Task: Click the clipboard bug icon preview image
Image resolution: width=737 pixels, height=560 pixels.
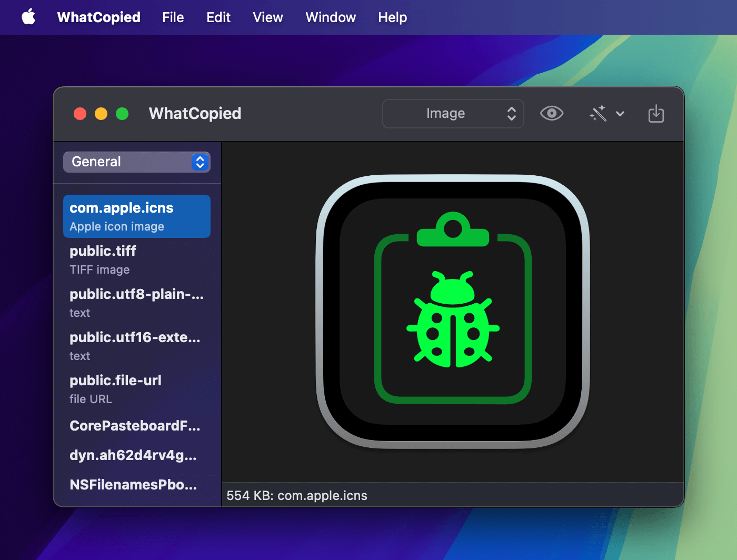Action: tap(453, 312)
